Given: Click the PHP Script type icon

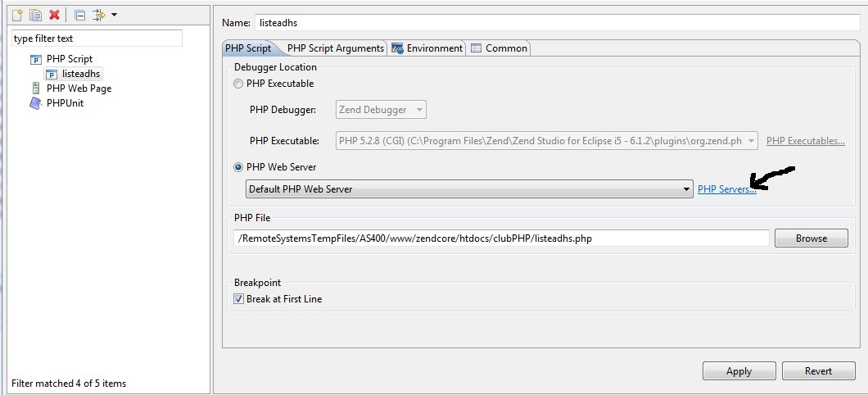Looking at the screenshot, I should click(36, 59).
